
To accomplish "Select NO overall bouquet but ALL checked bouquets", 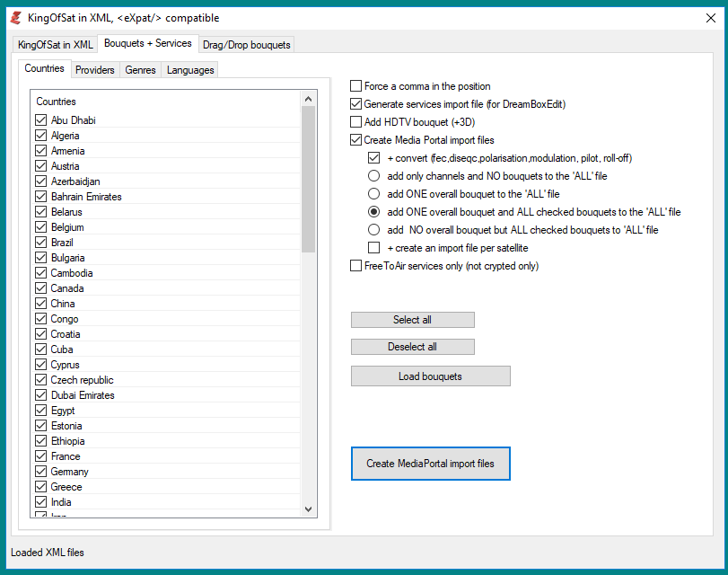I will pyautogui.click(x=373, y=230).
